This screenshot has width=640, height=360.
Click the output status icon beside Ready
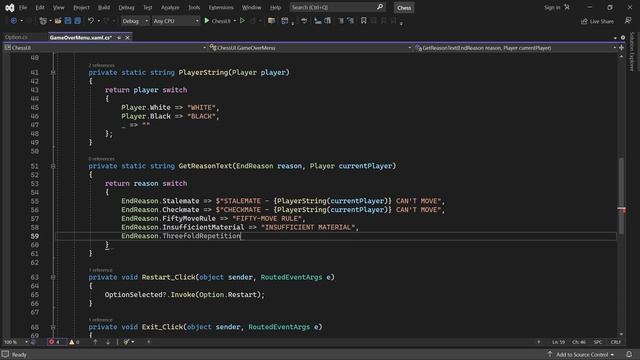(5, 354)
